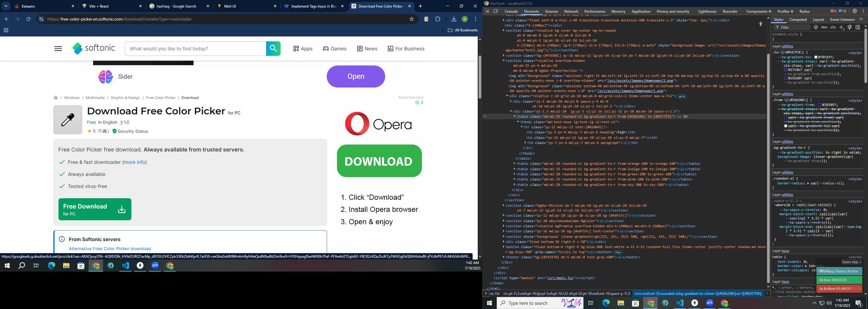Toggle the rendering emulations paintbrush icon in Styles
Viewport: 868px width, 309px height.
click(x=850, y=27)
